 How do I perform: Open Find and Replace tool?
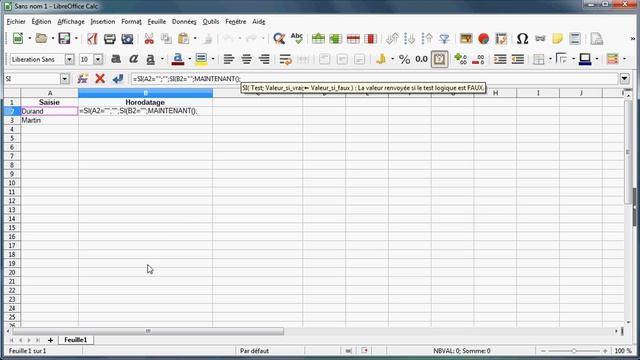279,38
